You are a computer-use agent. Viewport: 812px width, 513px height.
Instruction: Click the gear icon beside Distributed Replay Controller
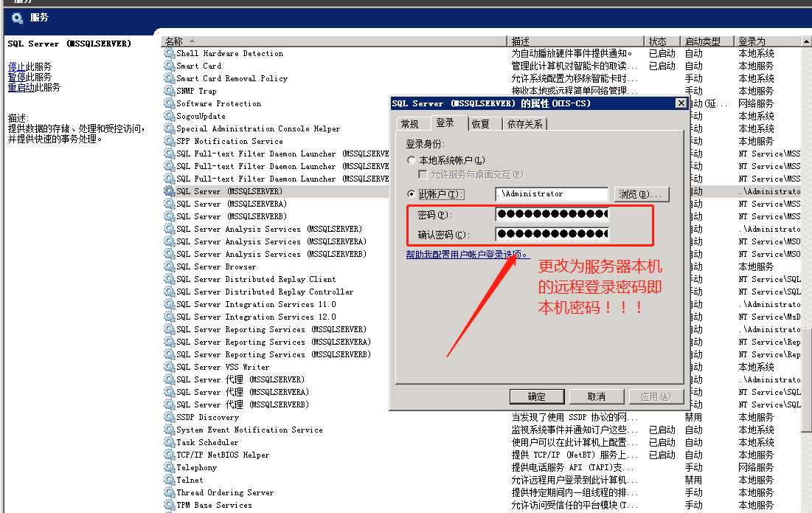point(170,292)
